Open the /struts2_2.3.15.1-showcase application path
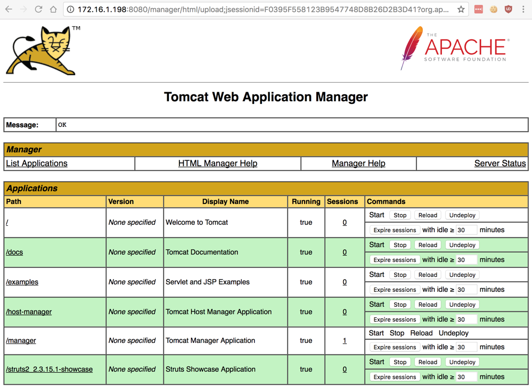Image resolution: width=532 pixels, height=392 pixels. click(49, 369)
